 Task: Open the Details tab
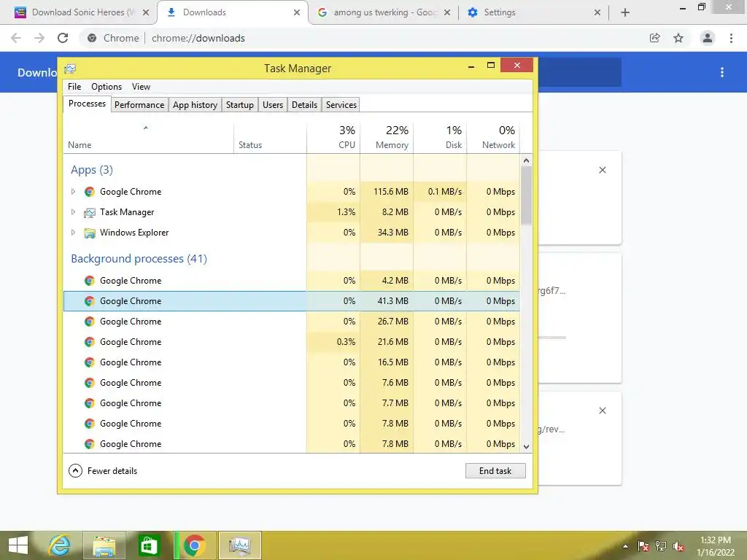304,105
